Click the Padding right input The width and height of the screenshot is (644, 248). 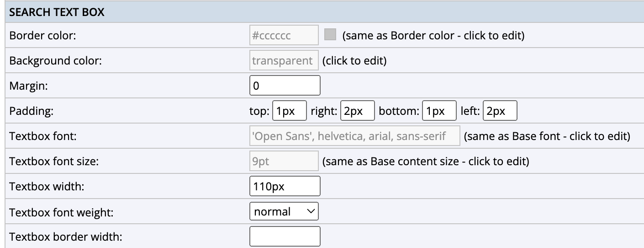(357, 111)
